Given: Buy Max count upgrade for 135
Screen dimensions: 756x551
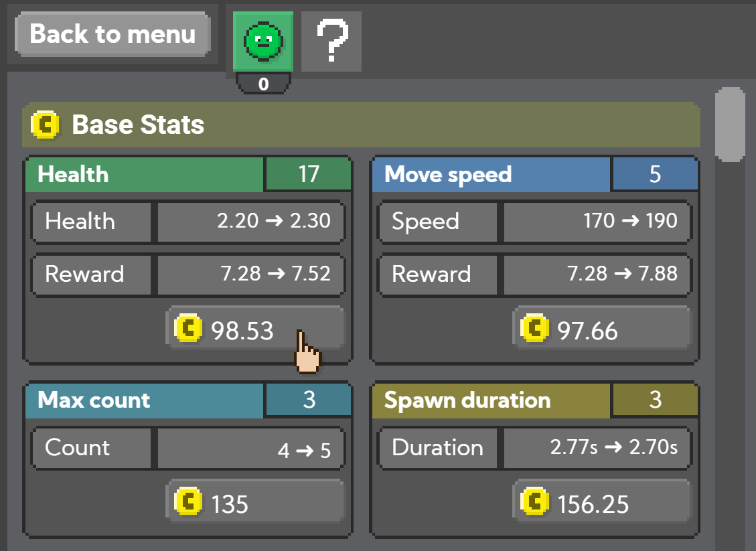Looking at the screenshot, I should (254, 502).
